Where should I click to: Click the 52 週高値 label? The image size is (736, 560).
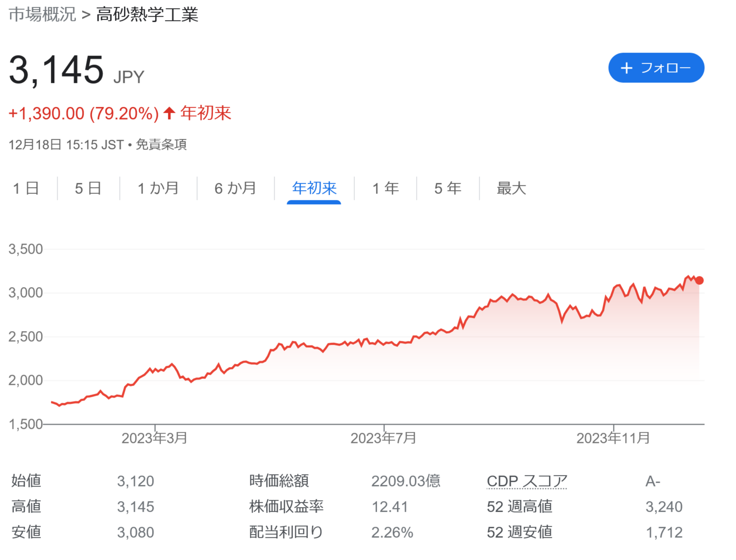519,507
